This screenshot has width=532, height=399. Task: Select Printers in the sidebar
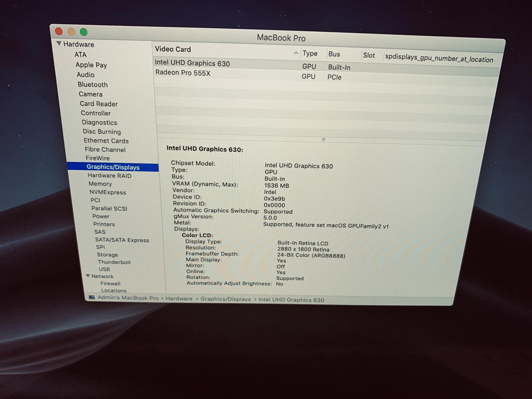coord(104,224)
